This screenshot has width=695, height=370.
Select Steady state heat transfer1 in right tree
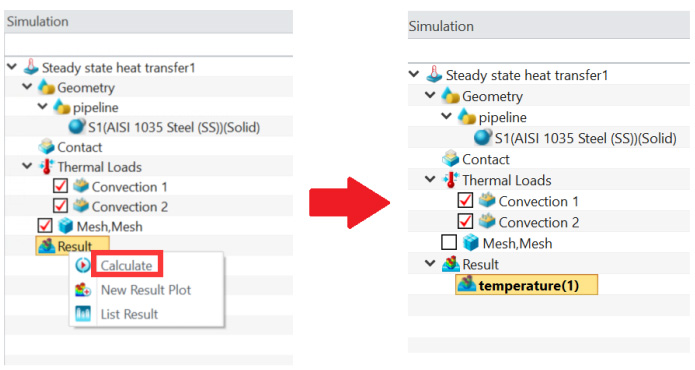(x=527, y=75)
